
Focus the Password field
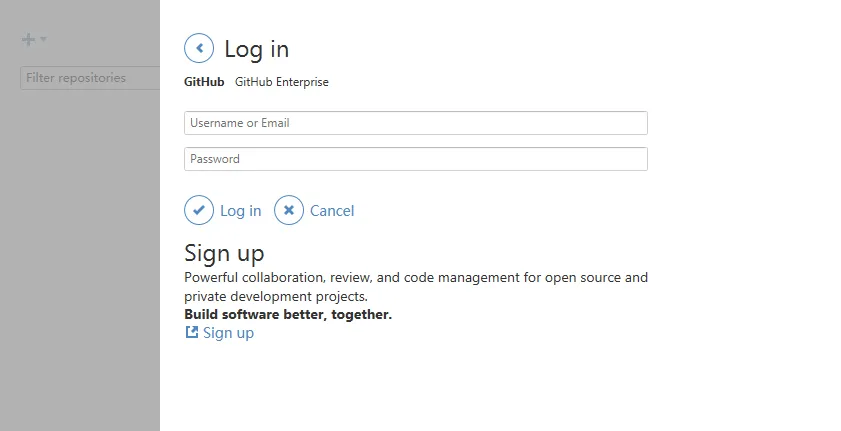click(x=416, y=159)
